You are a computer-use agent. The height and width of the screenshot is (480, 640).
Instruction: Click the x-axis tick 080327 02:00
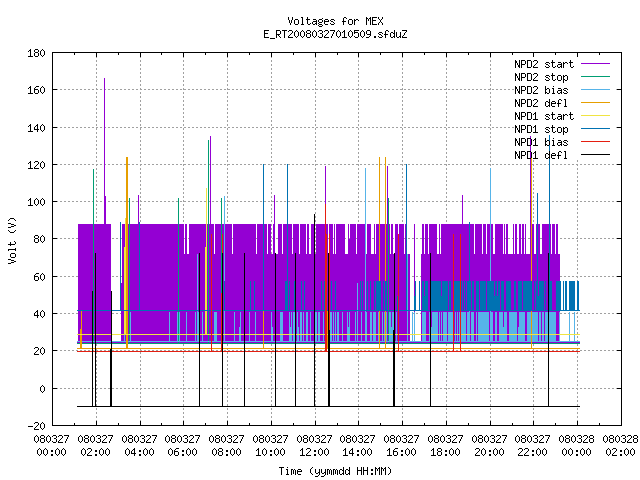click(96, 445)
